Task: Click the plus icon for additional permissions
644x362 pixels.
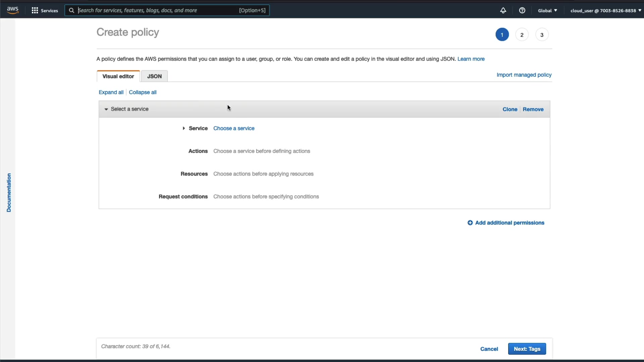Action: point(470,223)
